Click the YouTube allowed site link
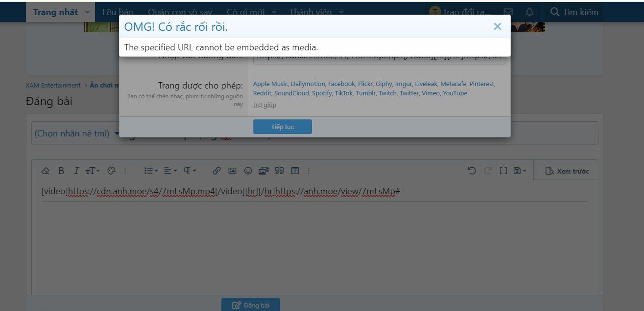 point(455,93)
